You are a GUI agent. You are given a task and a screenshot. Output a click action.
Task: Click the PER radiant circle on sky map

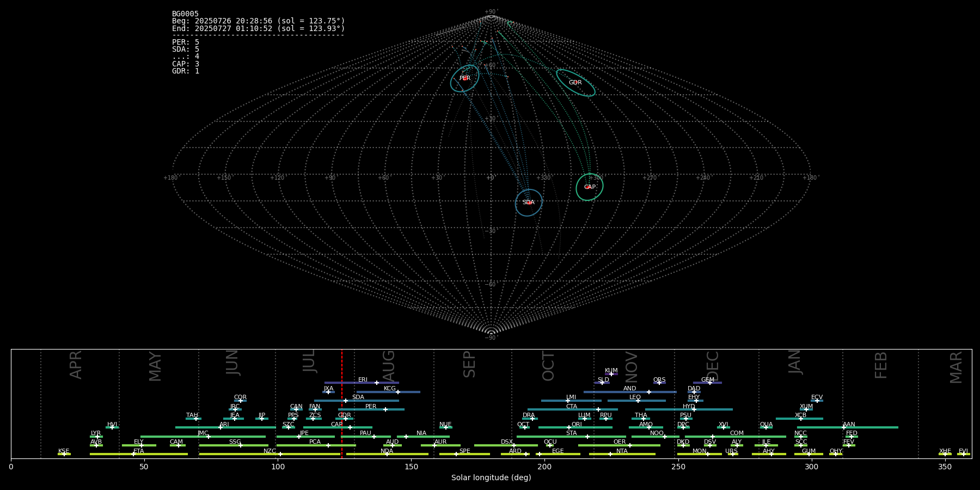(464, 78)
